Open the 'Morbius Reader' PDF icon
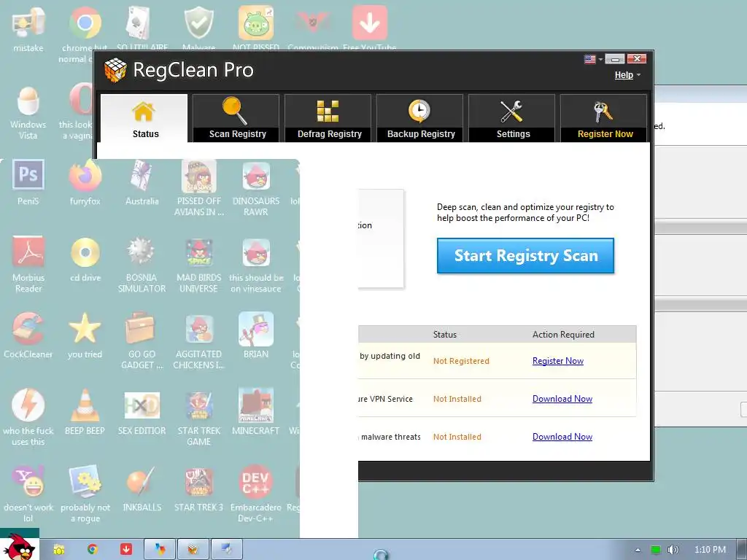The height and width of the screenshot is (560, 747). [28, 264]
